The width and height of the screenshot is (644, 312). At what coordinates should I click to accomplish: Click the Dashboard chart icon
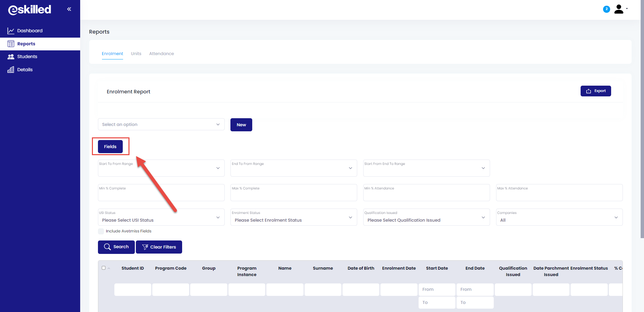11,31
